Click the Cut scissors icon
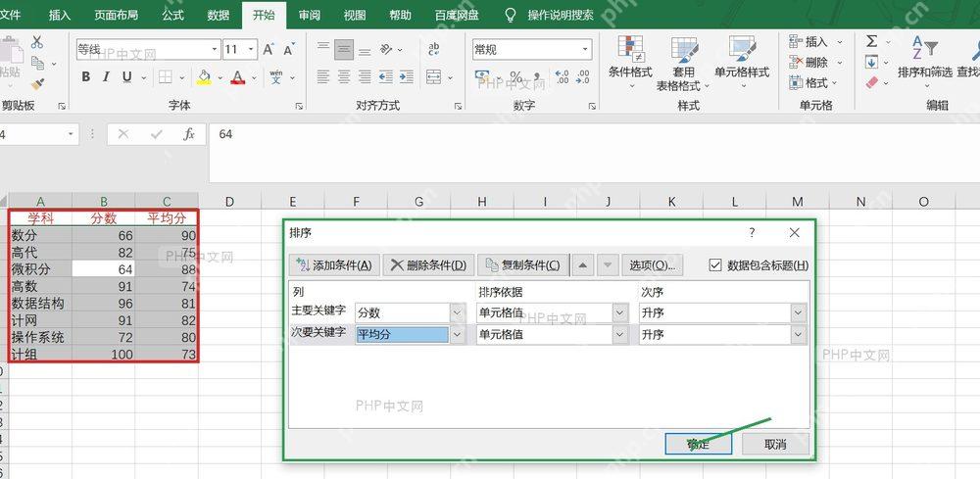The width and height of the screenshot is (980, 479). 37,42
